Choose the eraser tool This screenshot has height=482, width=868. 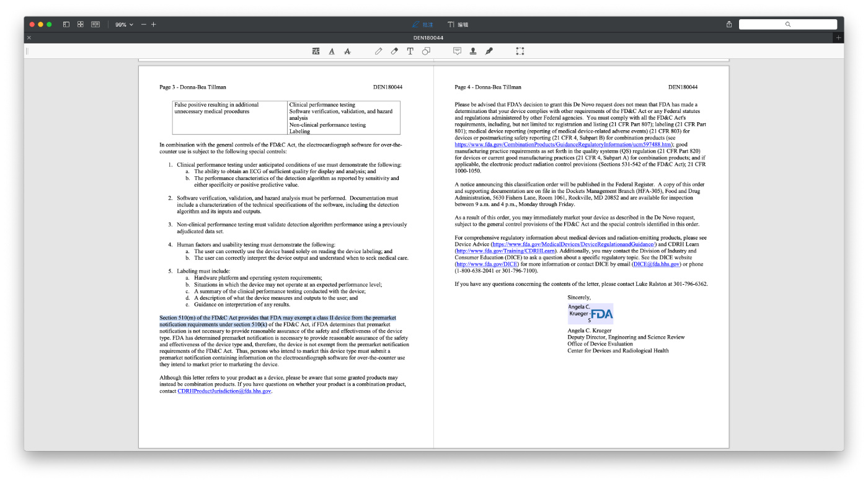pyautogui.click(x=394, y=51)
